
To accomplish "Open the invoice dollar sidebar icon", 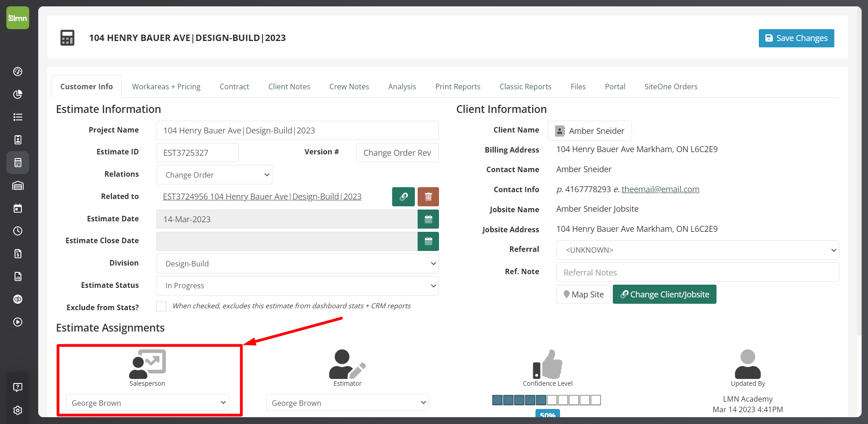I will pos(18,254).
